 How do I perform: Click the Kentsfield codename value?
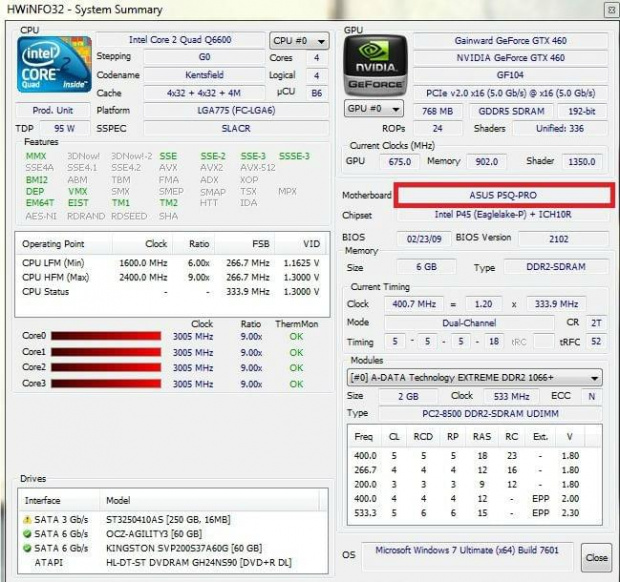[x=204, y=75]
